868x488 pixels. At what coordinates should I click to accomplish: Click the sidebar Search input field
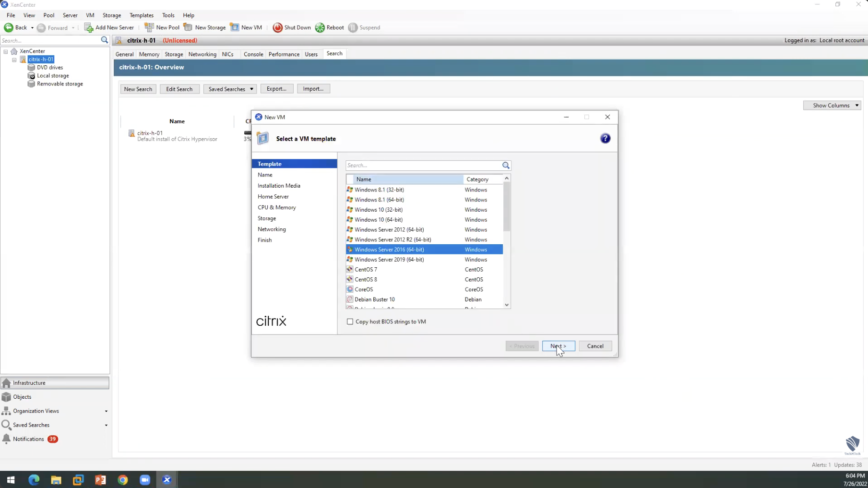point(50,40)
